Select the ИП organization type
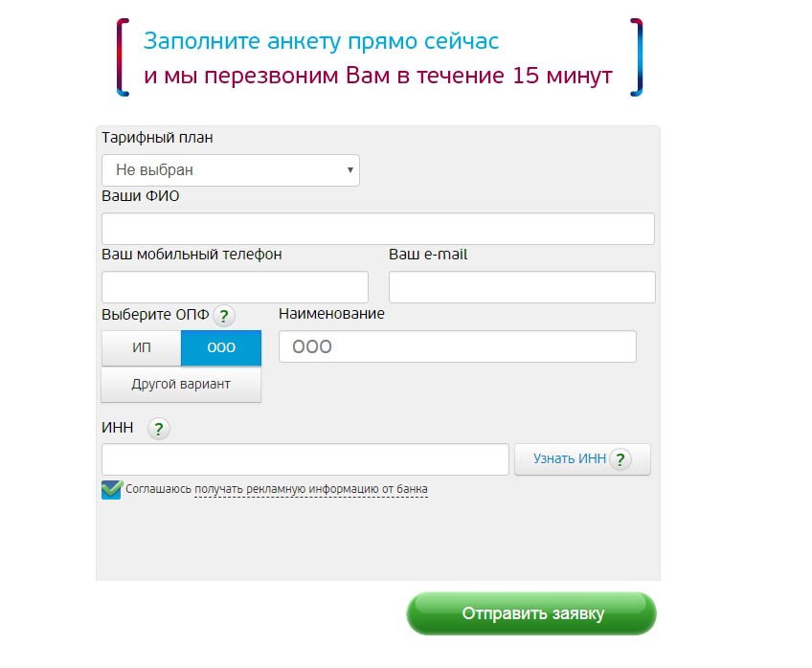This screenshot has height=668, width=812. point(142,348)
